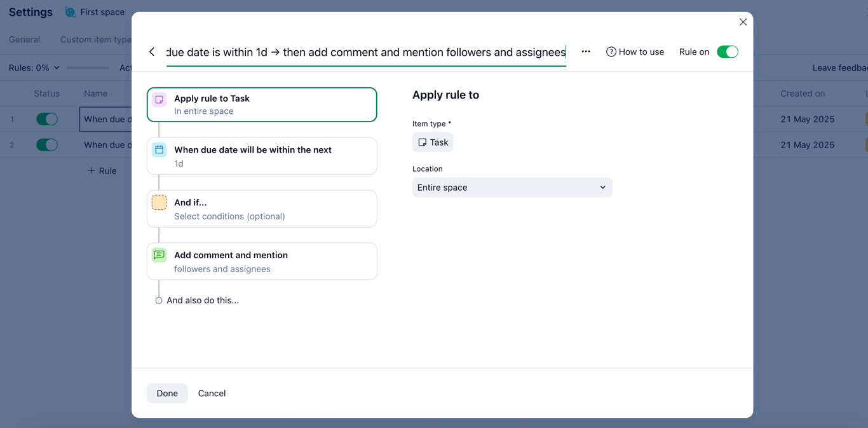Click the rules progress bar

click(x=88, y=67)
